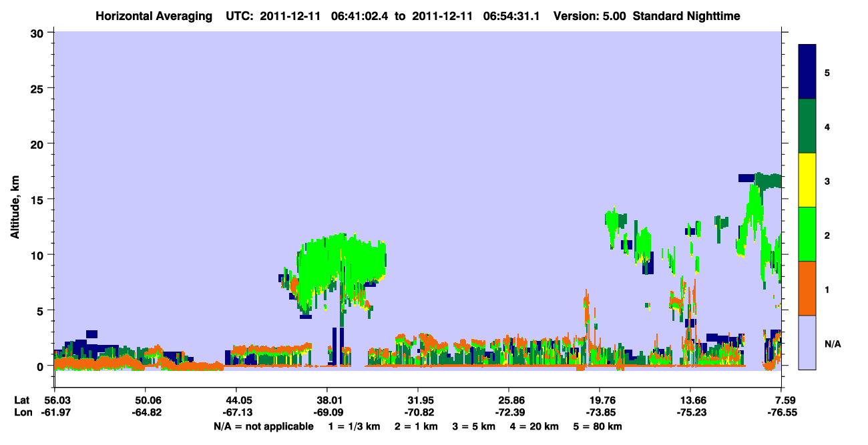Click the altitude tick label 20
868x445 pixels.
[x=39, y=143]
